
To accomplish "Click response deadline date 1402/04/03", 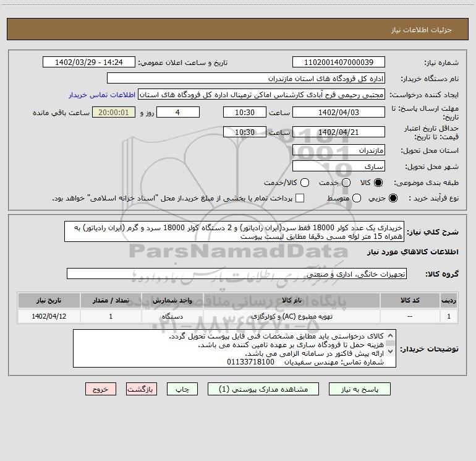I will click(x=339, y=113).
